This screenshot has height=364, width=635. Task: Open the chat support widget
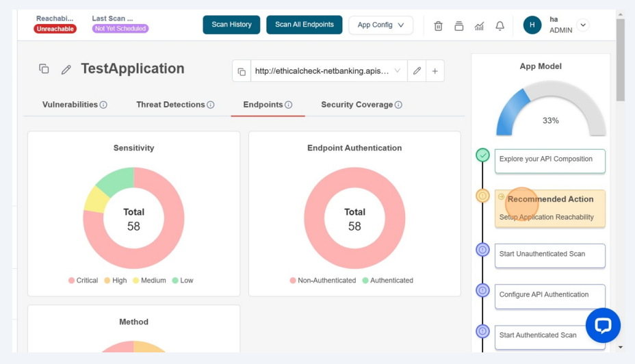point(602,325)
